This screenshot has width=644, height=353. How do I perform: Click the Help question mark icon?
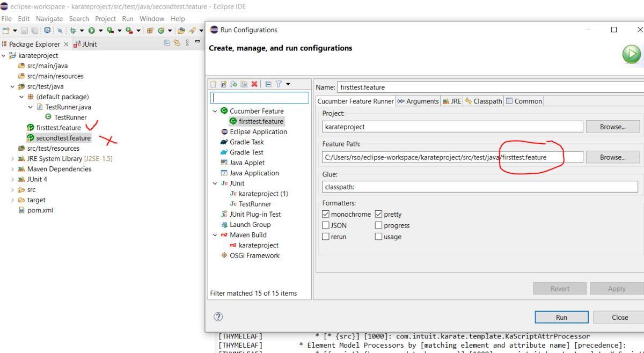pyautogui.click(x=218, y=317)
